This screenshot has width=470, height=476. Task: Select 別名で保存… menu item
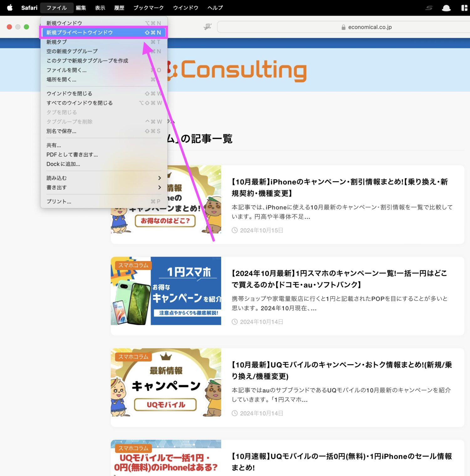coord(104,131)
